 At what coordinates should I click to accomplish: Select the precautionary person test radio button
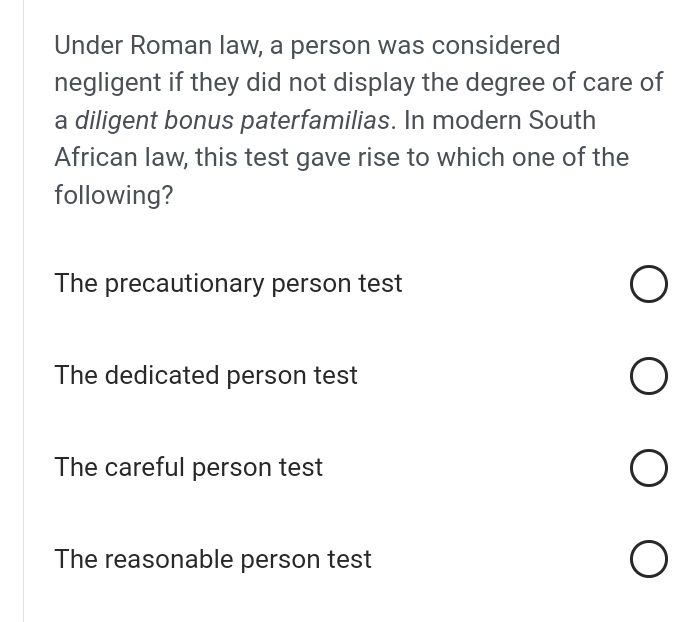tap(649, 285)
